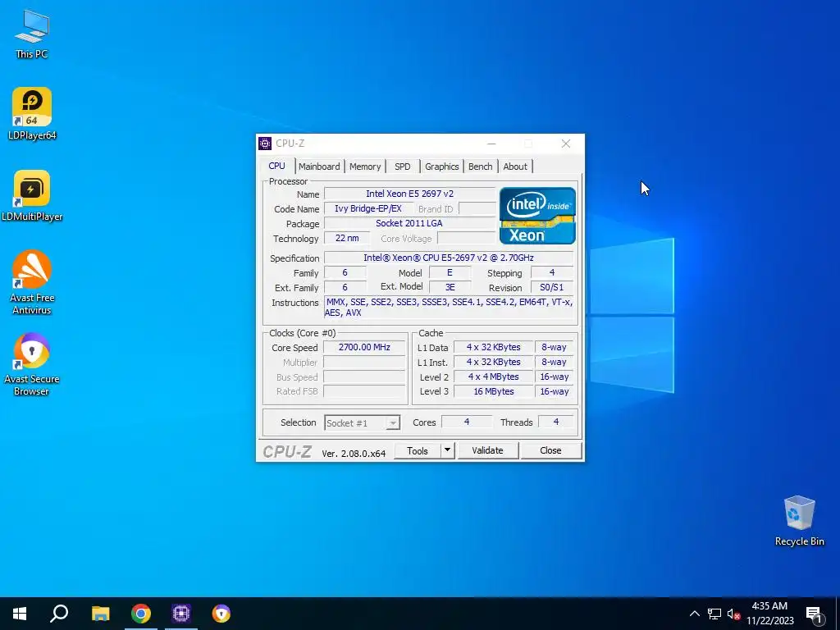Open the Windows Start menu
Viewport: 840px width, 630px height.
pos(20,614)
